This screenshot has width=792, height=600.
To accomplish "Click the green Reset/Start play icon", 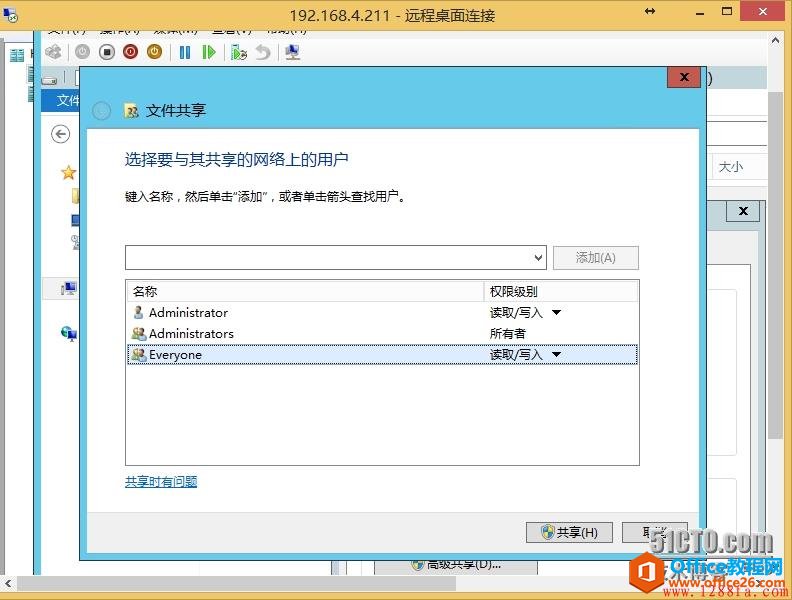I will point(209,52).
